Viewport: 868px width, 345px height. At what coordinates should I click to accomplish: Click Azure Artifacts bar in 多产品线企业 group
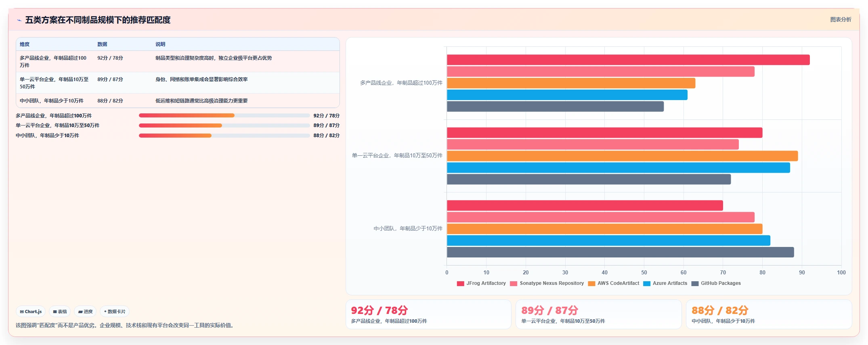coord(567,95)
